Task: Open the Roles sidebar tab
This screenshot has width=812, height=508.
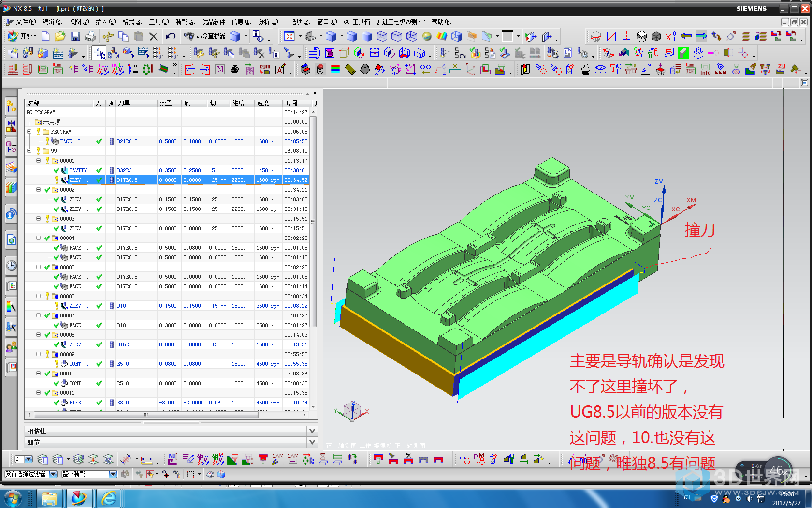Action: click(12, 346)
